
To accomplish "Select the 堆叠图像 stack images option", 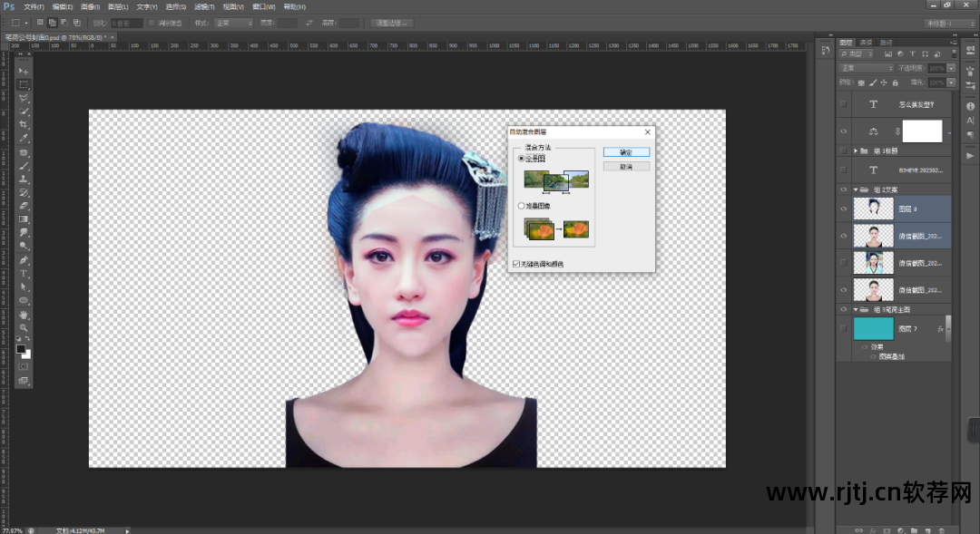I will click(x=521, y=206).
